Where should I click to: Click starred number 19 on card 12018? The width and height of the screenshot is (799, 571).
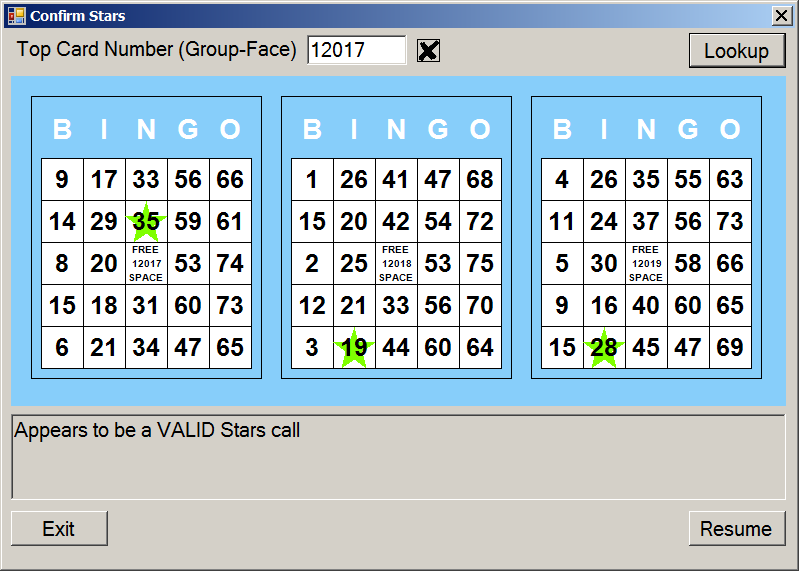(x=354, y=347)
